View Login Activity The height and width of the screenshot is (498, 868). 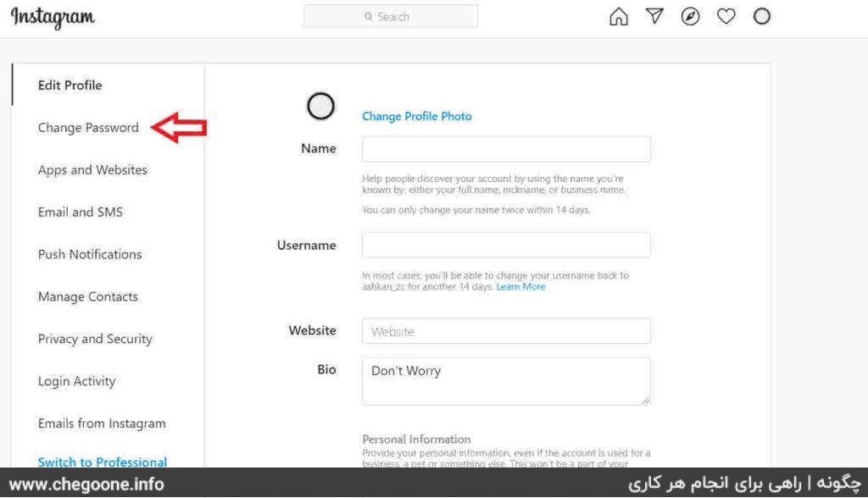pyautogui.click(x=77, y=381)
